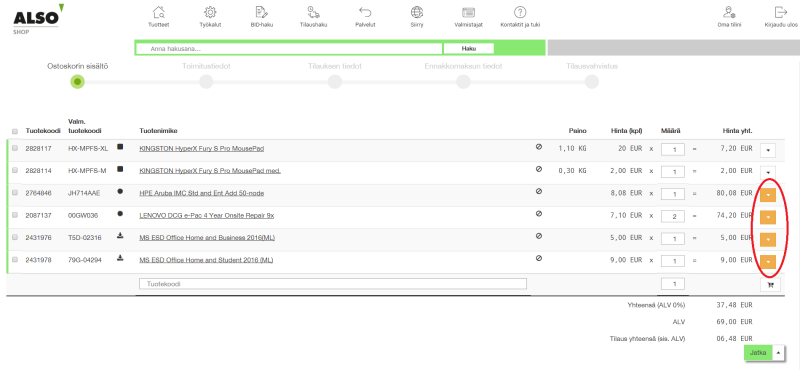The image size is (800, 370).
Task: Click the Anna hakusana search field
Action: coord(289,48)
